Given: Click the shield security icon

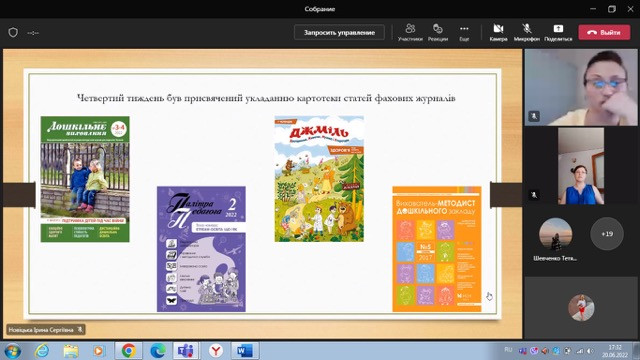Looking at the screenshot, I should click(13, 32).
